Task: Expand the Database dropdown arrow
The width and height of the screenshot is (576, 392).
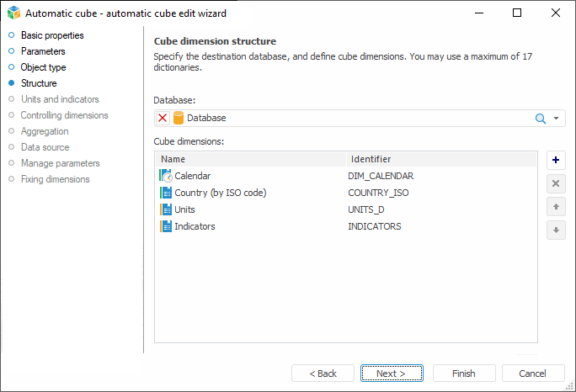Action: pyautogui.click(x=557, y=119)
